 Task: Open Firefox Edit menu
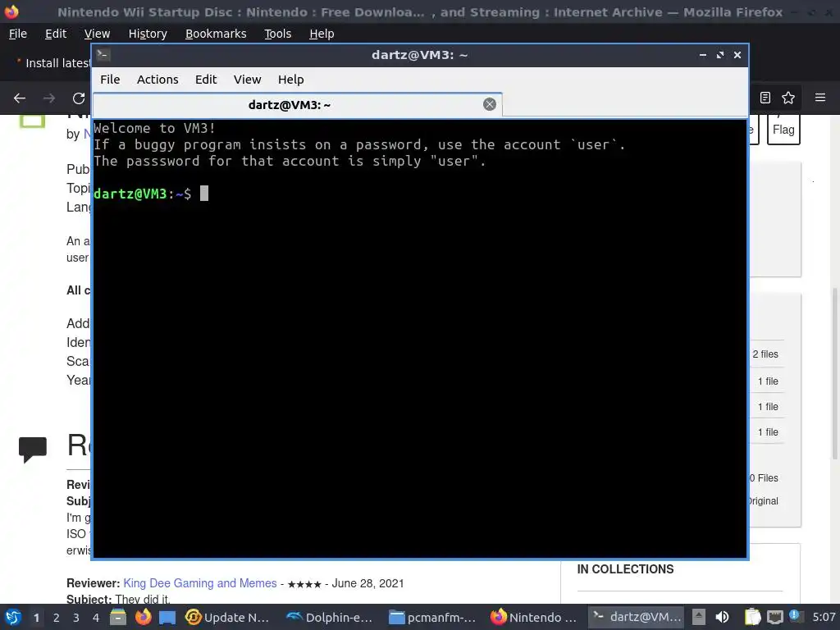click(x=56, y=34)
